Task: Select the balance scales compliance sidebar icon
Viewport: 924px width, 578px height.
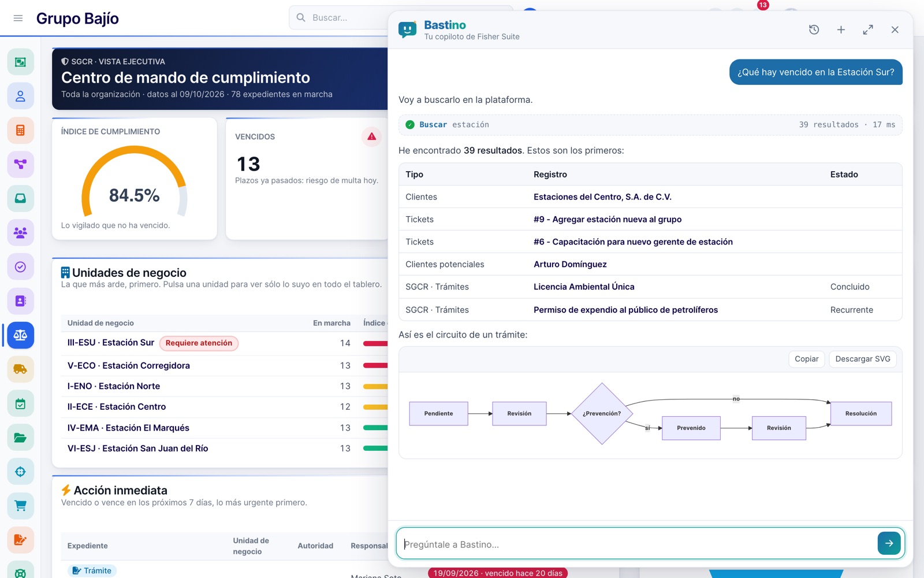Action: [x=20, y=335]
